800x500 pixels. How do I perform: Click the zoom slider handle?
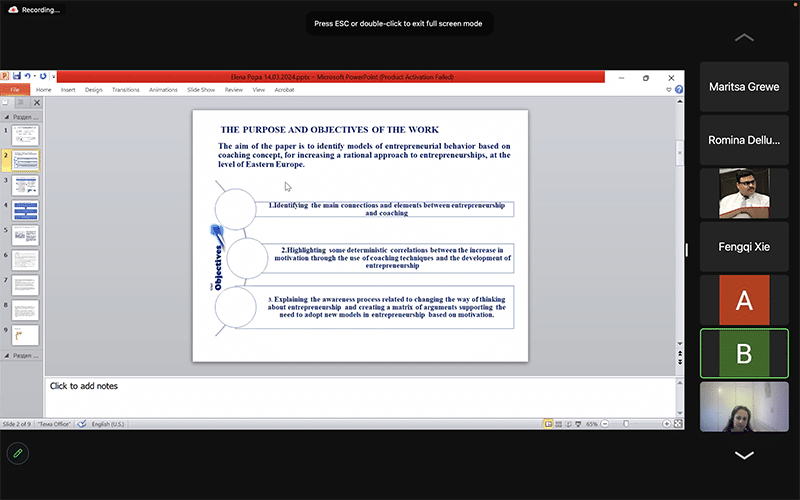tap(627, 424)
